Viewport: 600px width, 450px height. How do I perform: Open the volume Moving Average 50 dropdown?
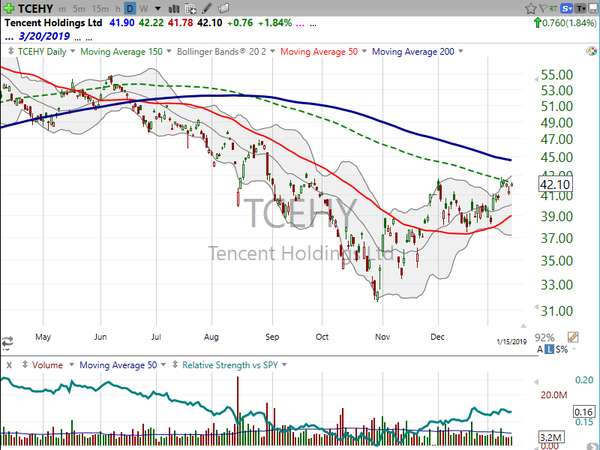[163, 365]
